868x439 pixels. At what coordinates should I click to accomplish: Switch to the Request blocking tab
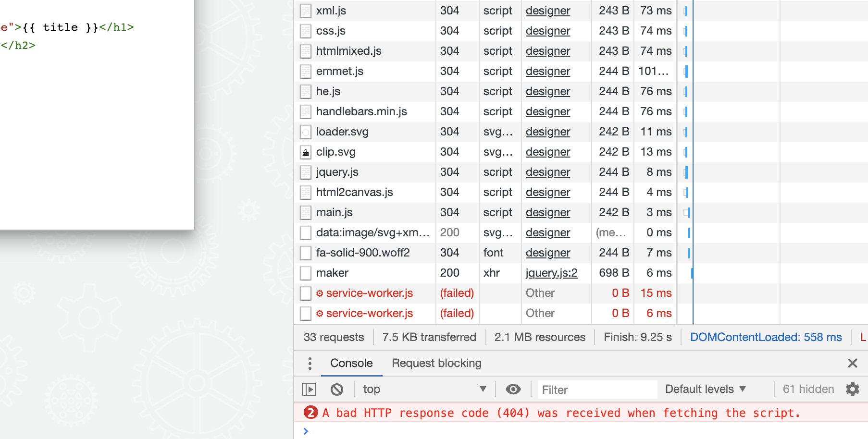(436, 364)
